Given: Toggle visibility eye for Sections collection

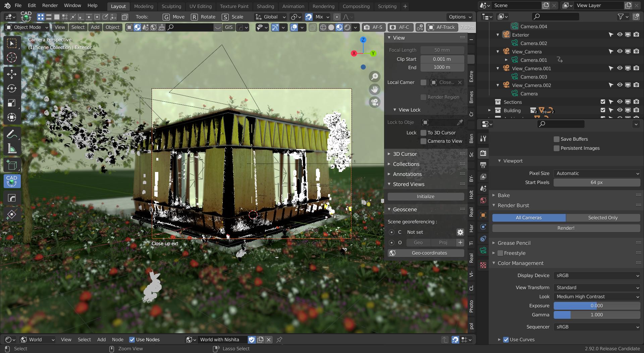Looking at the screenshot, I should [x=620, y=102].
